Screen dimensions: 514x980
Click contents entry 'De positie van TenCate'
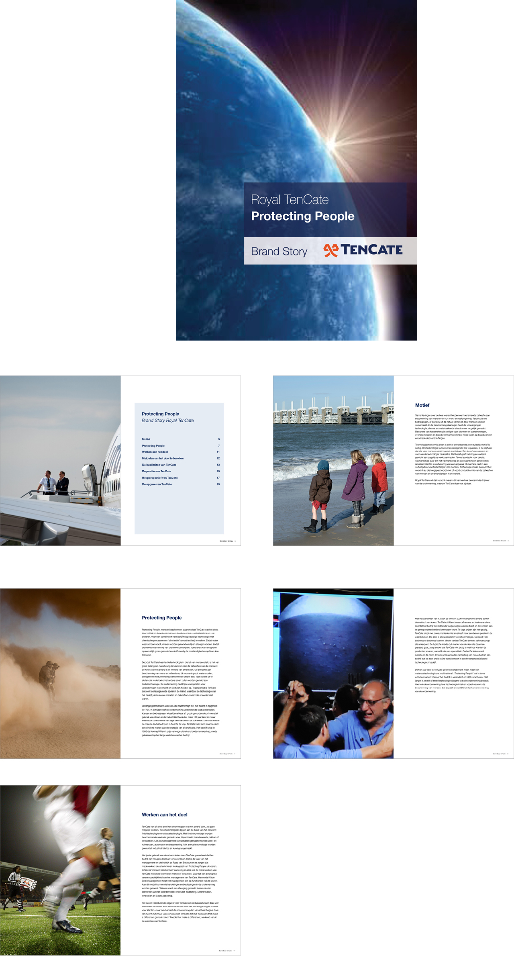(x=157, y=471)
